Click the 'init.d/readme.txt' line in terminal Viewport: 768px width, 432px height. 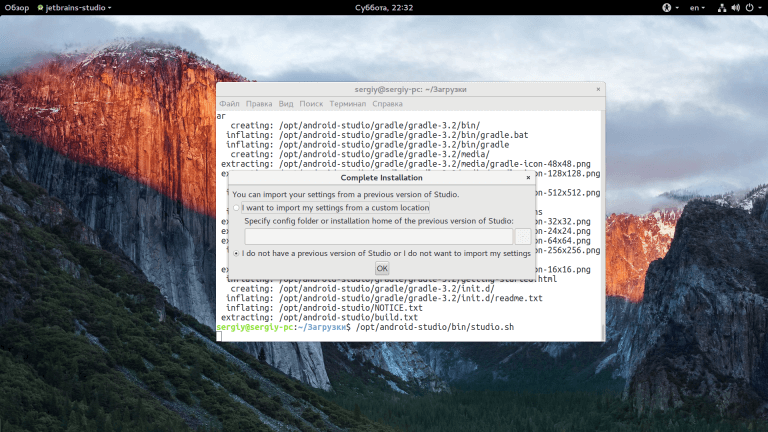point(384,298)
